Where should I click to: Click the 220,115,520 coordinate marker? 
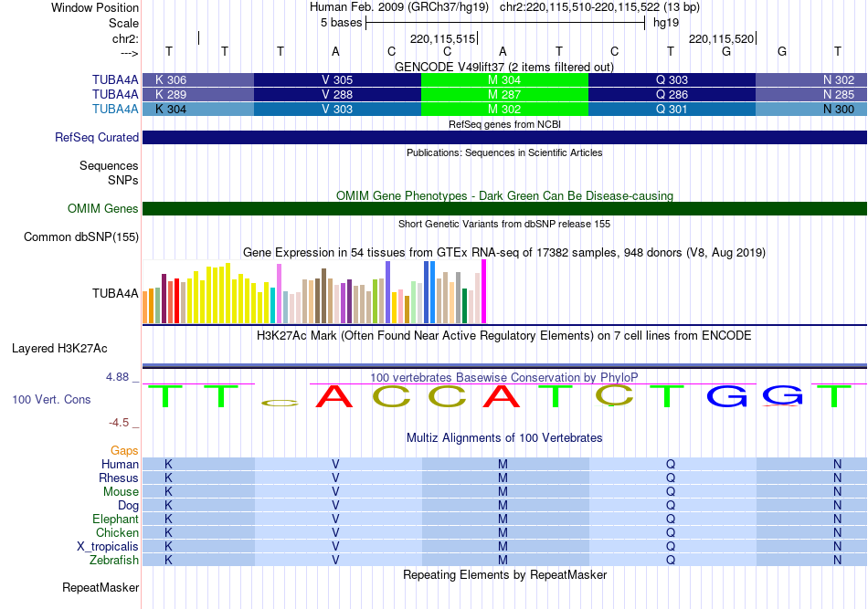click(722, 38)
